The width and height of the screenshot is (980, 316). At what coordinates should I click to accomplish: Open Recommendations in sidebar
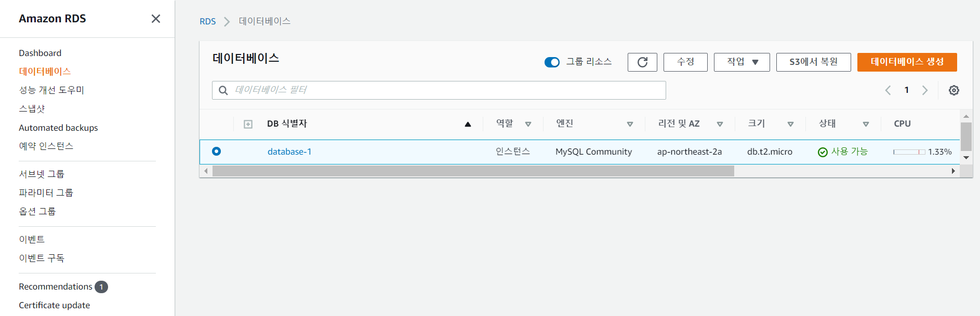coord(56,287)
